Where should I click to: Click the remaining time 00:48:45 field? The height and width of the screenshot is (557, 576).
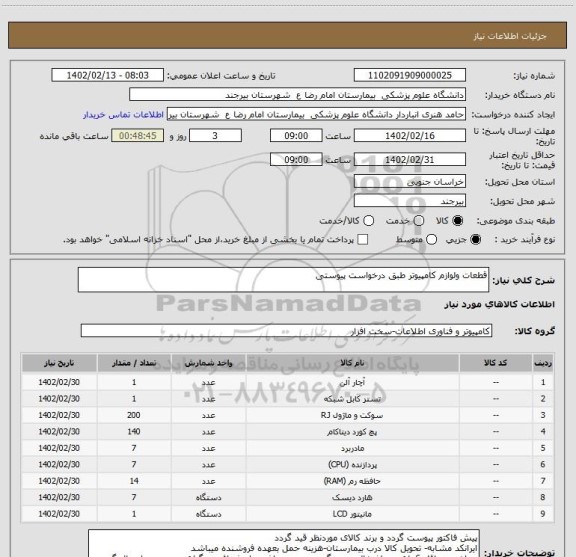[x=138, y=136]
